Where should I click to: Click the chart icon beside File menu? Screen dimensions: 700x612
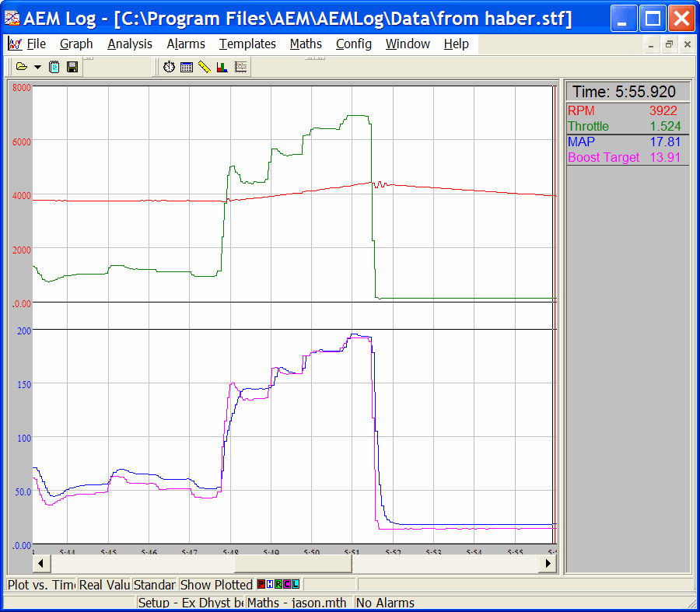pos(15,44)
